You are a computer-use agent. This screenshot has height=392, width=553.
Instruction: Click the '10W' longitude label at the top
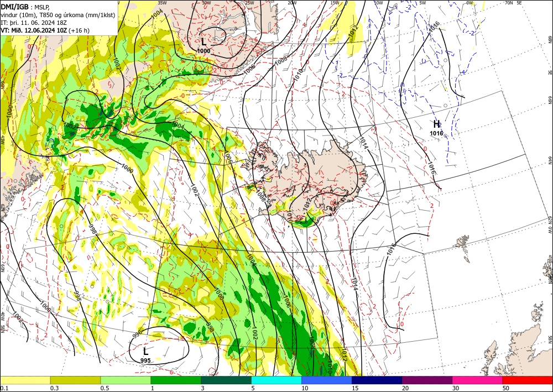click(x=378, y=2)
